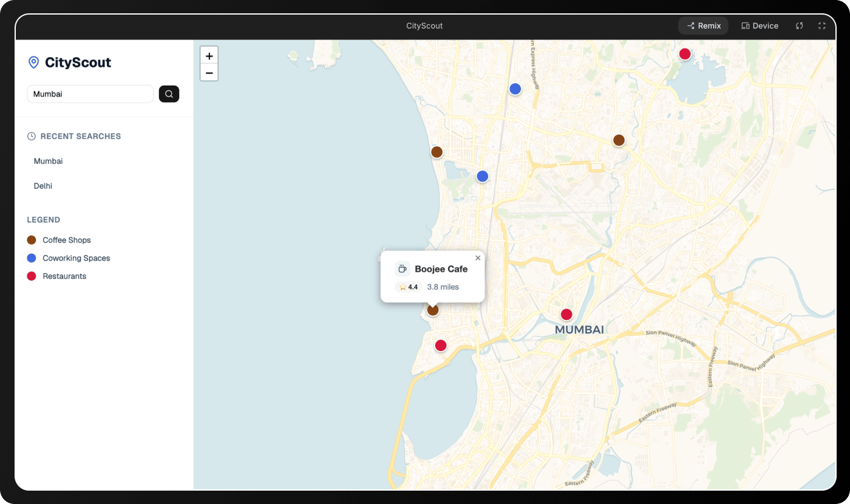Click the city search input field
The width and height of the screenshot is (850, 504).
[x=90, y=94]
